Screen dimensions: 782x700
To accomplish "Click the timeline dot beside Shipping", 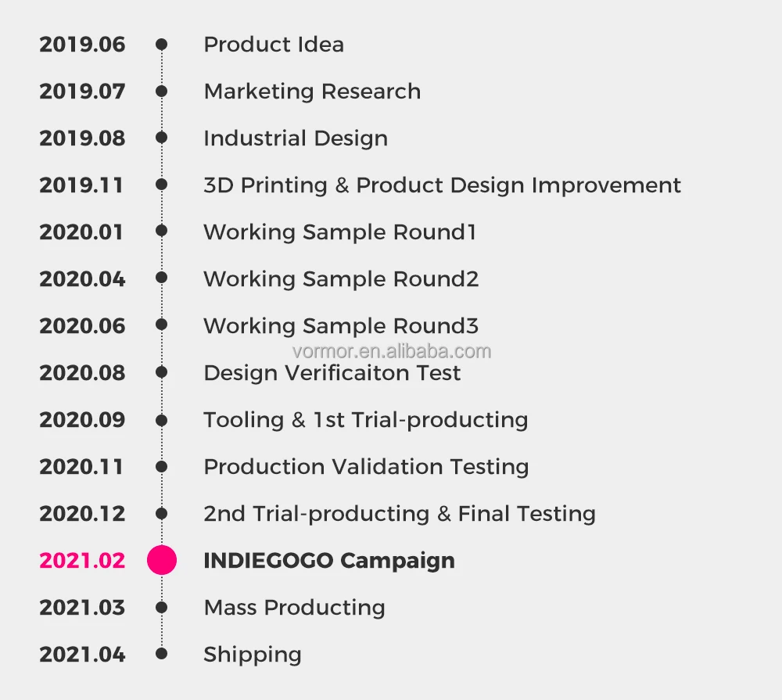I will coord(162,654).
